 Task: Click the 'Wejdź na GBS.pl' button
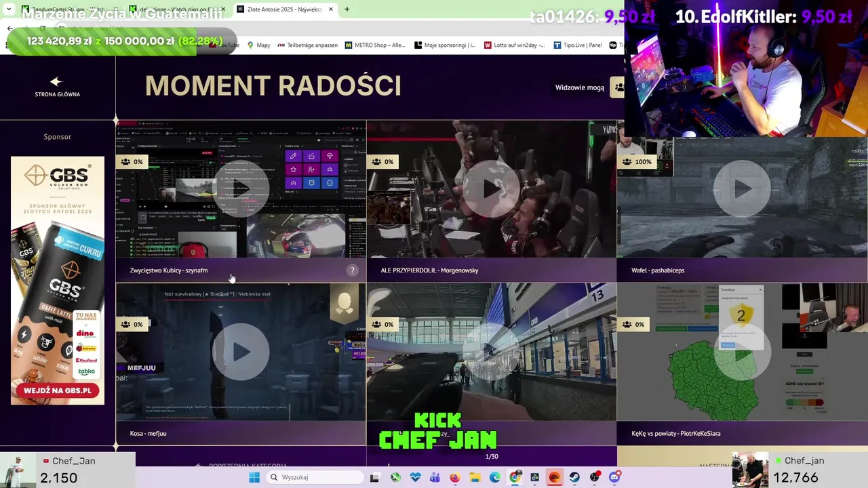(58, 391)
